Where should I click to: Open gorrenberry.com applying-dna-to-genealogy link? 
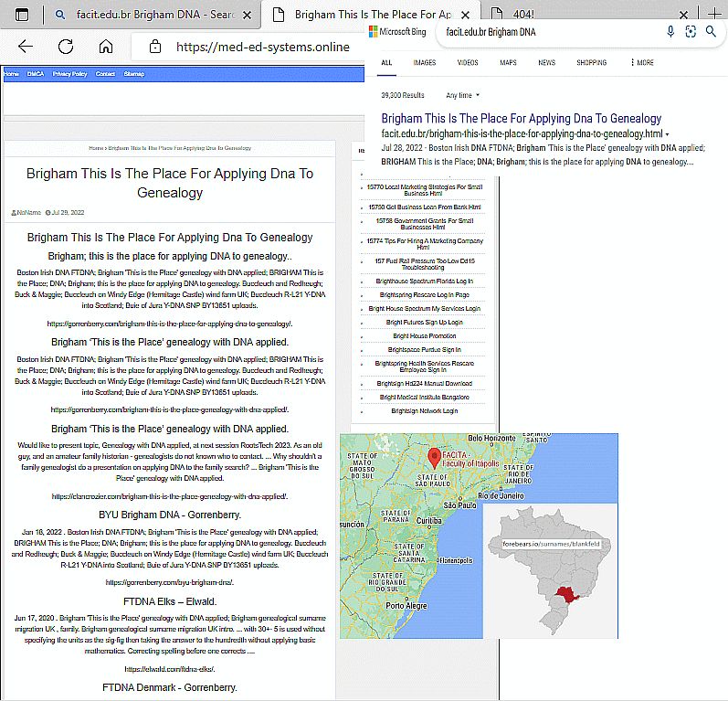click(x=170, y=324)
